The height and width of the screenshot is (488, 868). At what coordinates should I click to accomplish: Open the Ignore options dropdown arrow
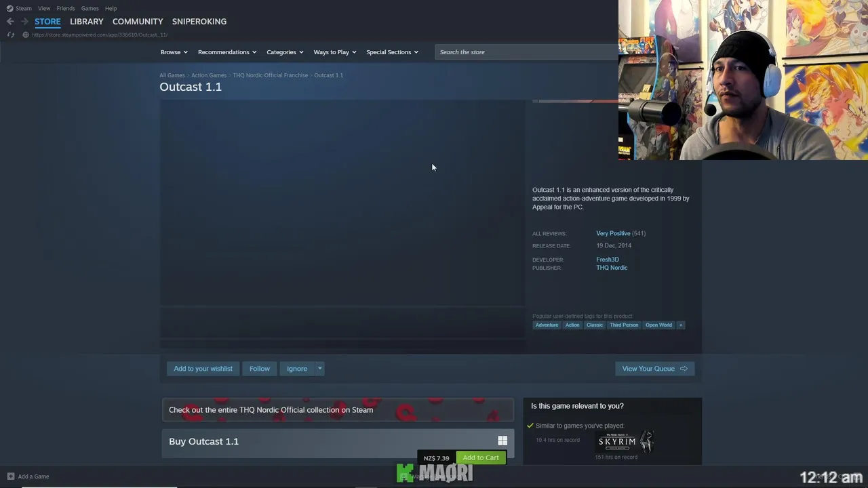[x=320, y=369]
